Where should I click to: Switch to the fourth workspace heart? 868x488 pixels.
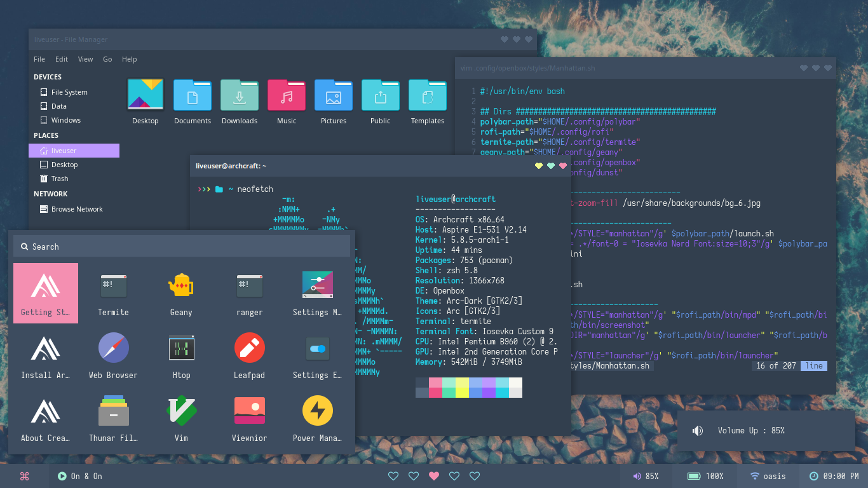tap(454, 476)
